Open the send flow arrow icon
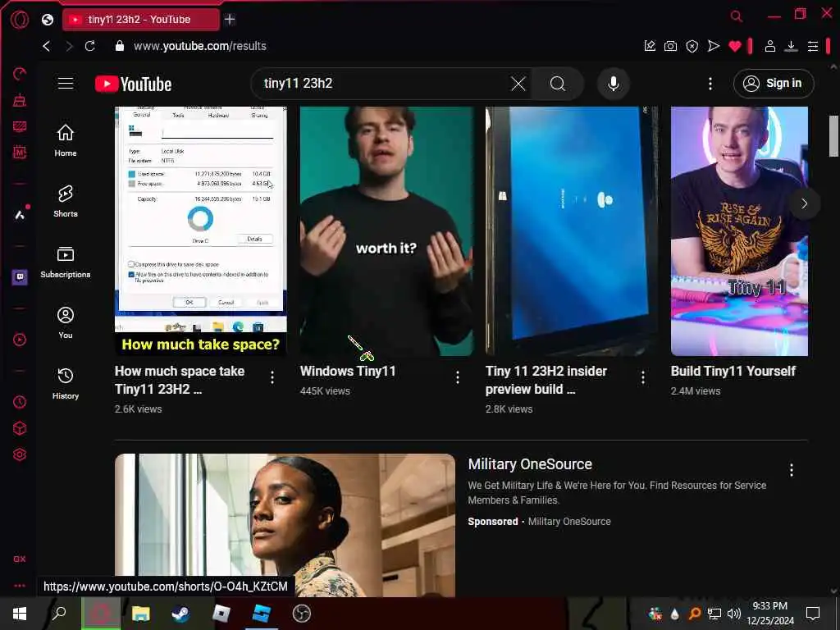 pyautogui.click(x=713, y=47)
